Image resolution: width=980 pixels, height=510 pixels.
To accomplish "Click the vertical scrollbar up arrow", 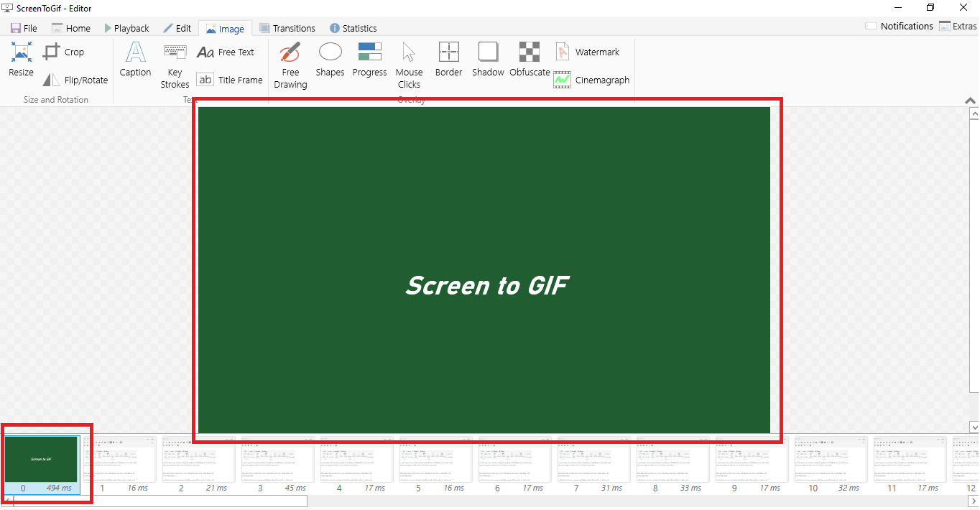I will 974,113.
